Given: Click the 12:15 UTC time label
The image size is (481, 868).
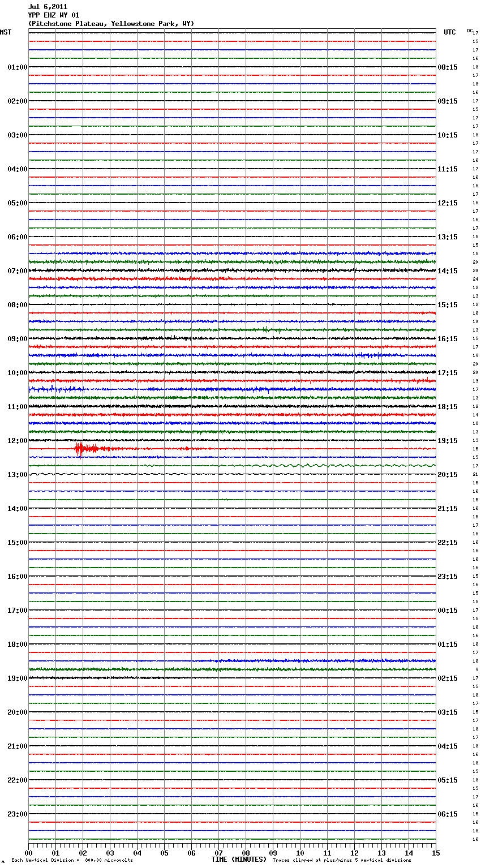Looking at the screenshot, I should [x=448, y=203].
